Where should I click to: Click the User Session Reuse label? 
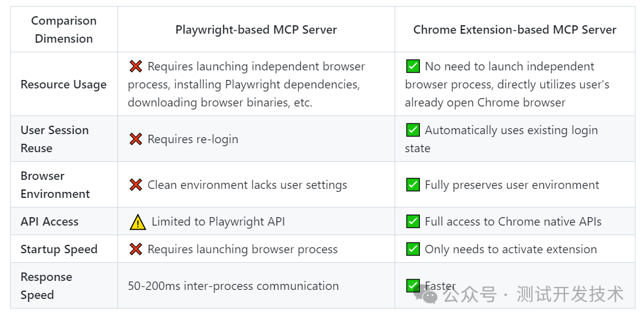(55, 139)
